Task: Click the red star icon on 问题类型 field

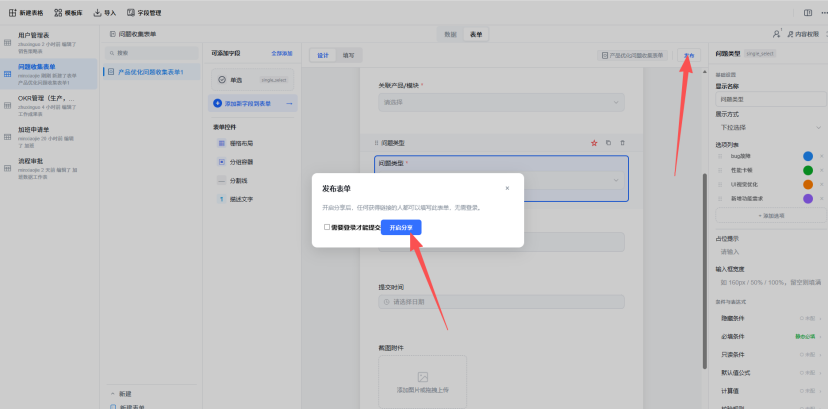Action: coord(594,143)
